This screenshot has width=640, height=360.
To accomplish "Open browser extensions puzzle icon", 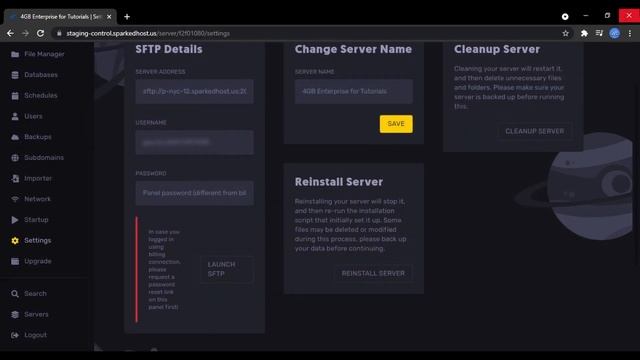I will coord(584,33).
